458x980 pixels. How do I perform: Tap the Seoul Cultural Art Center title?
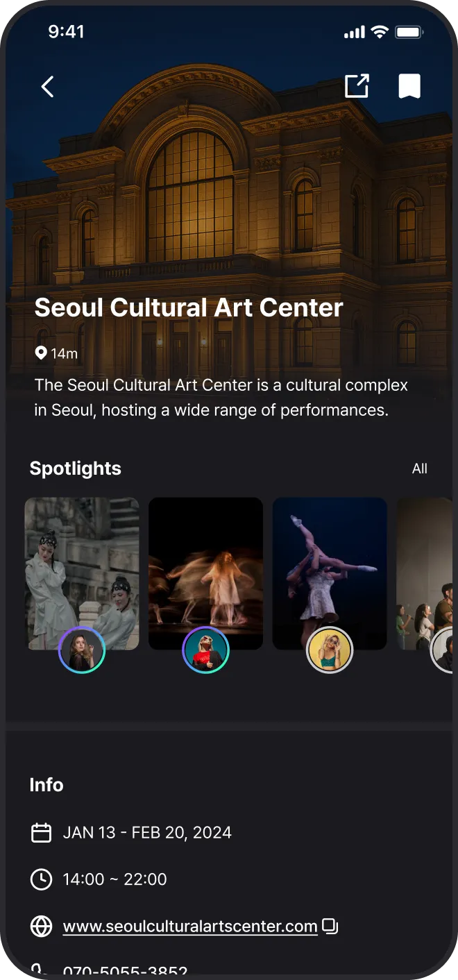coord(189,307)
